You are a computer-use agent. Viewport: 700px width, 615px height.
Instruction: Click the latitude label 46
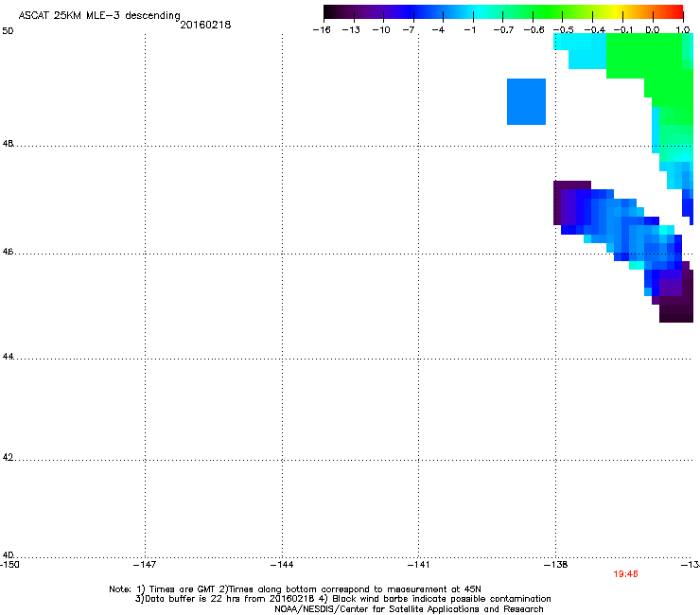coord(8,252)
